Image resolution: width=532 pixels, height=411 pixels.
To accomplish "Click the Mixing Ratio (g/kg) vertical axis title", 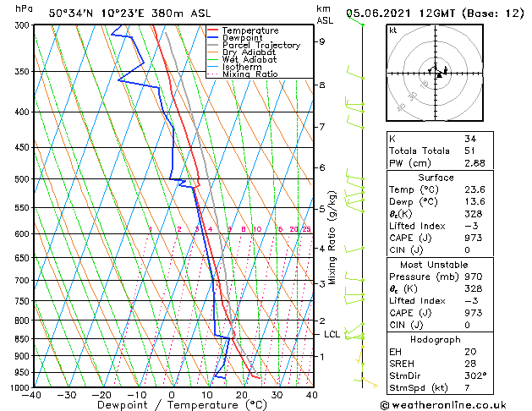I will point(332,238).
